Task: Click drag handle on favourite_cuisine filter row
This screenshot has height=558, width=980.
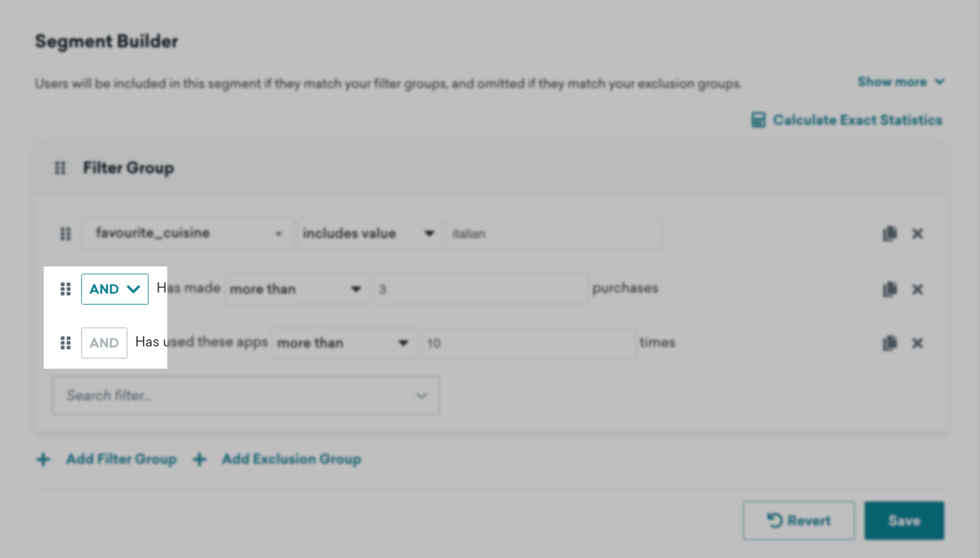Action: (66, 234)
